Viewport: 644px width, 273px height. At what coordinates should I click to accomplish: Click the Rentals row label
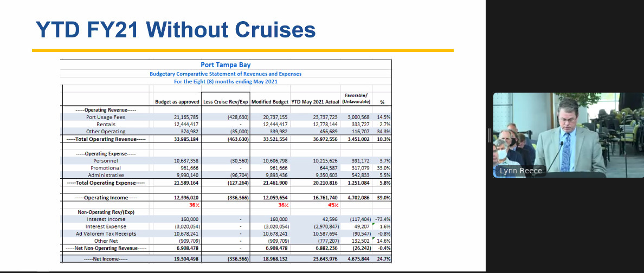(x=106, y=125)
